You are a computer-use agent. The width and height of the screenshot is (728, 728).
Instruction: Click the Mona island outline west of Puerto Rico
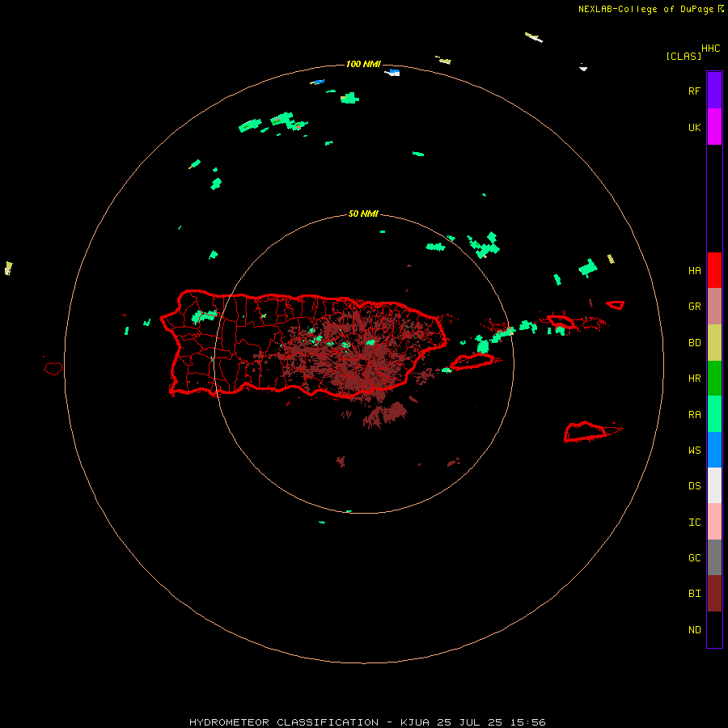pos(53,369)
